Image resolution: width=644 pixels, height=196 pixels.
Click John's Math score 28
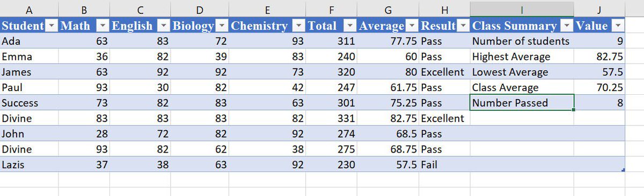(x=84, y=134)
